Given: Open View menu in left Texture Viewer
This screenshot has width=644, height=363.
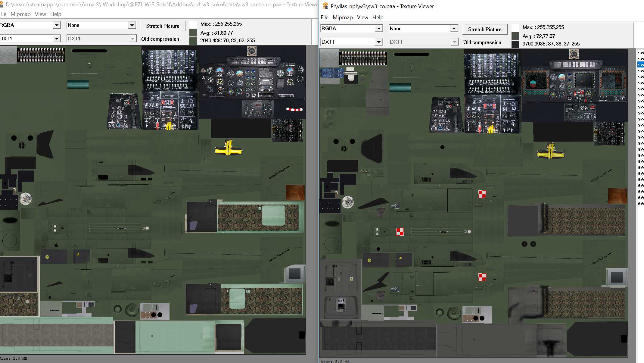Looking at the screenshot, I should 40,14.
